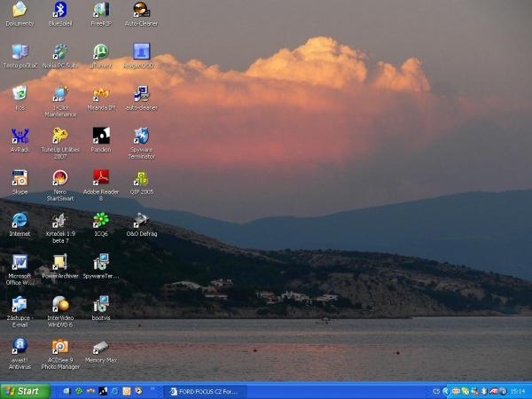Open the Dokumenty folder
The image size is (532, 399).
pos(20,11)
